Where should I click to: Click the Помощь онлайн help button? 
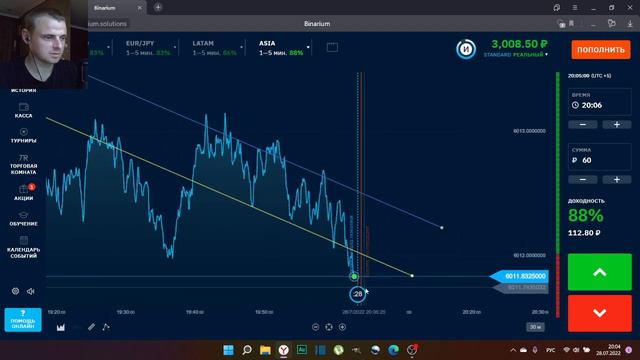23,320
